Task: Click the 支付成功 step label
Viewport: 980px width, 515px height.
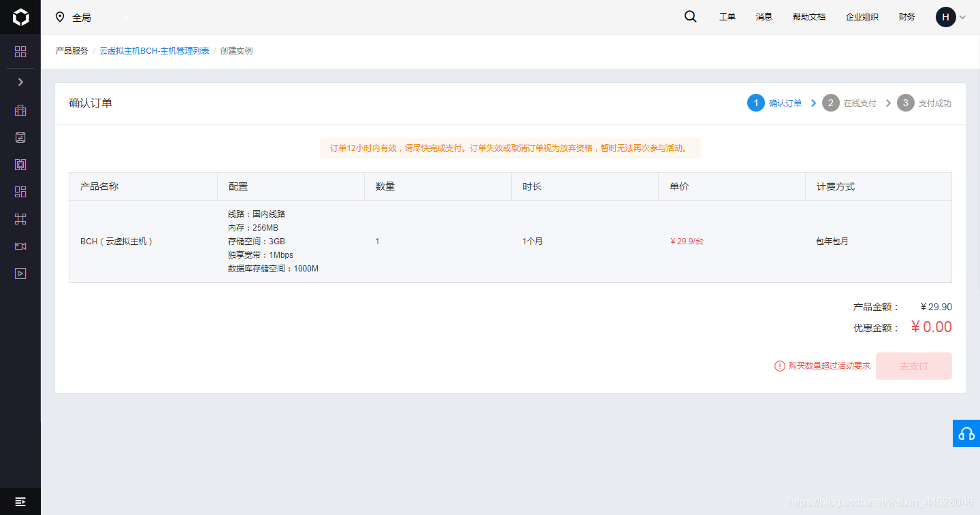Action: 935,103
